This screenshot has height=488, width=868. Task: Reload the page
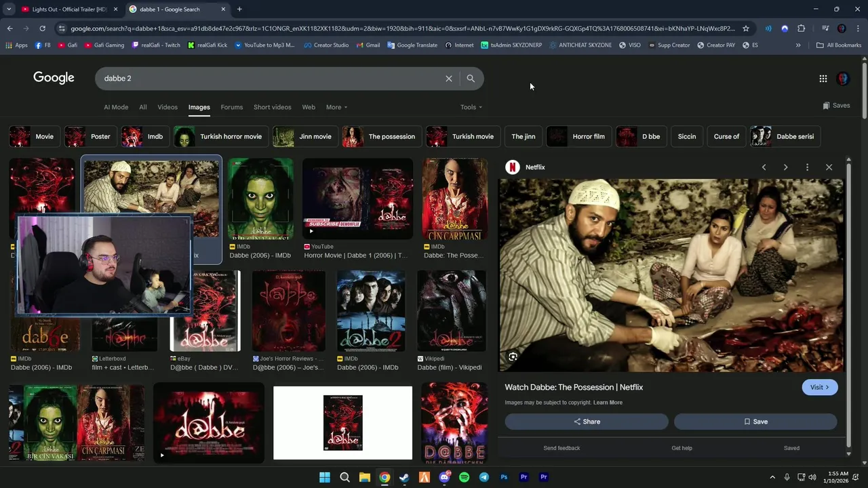[x=42, y=28]
